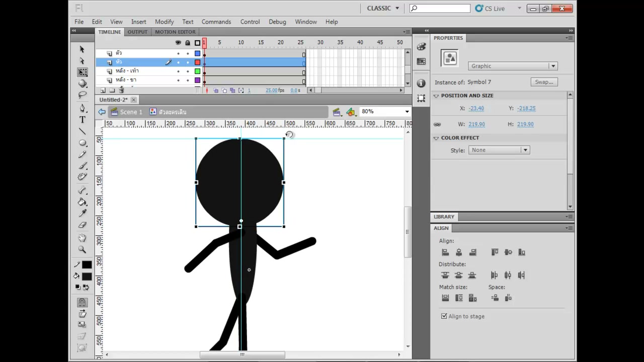Image resolution: width=644 pixels, height=362 pixels.
Task: Click the Line tool
Action: coord(83,131)
